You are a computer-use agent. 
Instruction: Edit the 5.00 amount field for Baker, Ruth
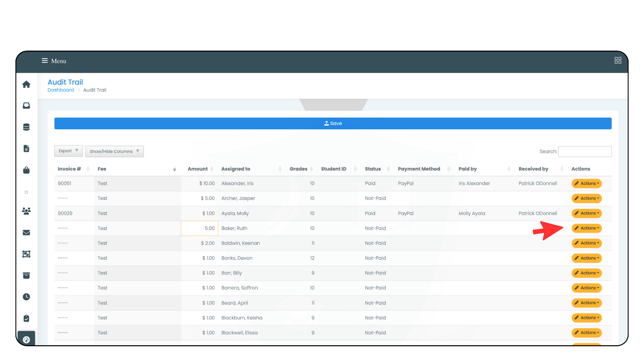pos(200,228)
